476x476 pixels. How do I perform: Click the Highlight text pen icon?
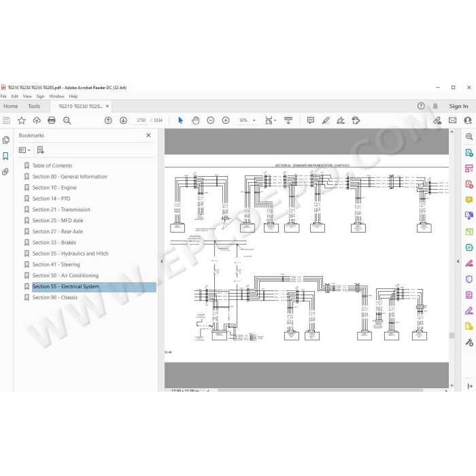326,120
